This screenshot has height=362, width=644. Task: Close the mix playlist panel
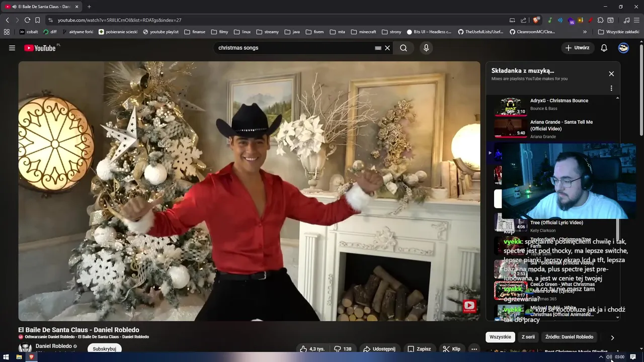[x=611, y=73]
